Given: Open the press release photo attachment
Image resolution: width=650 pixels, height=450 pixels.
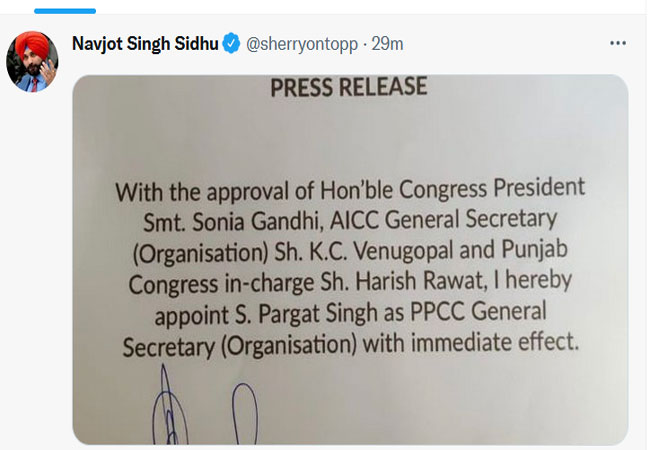Looking at the screenshot, I should (x=350, y=259).
